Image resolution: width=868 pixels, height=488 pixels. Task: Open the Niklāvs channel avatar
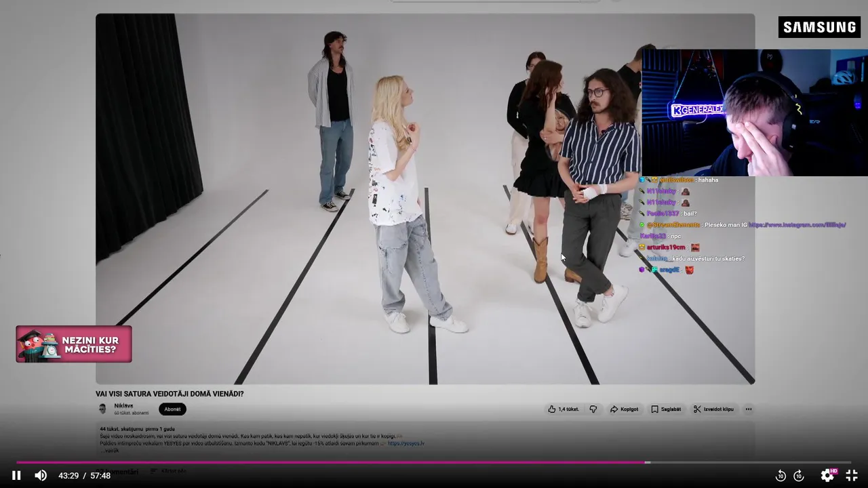click(102, 409)
